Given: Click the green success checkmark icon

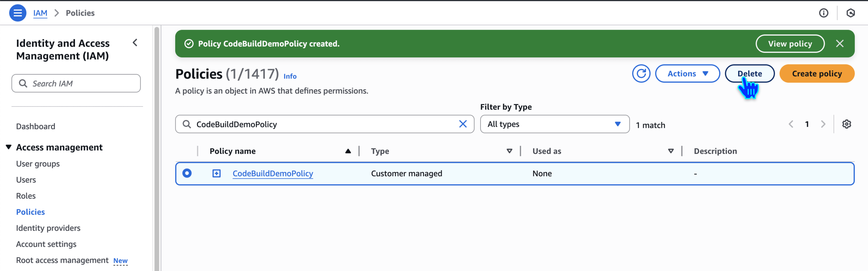Looking at the screenshot, I should pos(189,44).
